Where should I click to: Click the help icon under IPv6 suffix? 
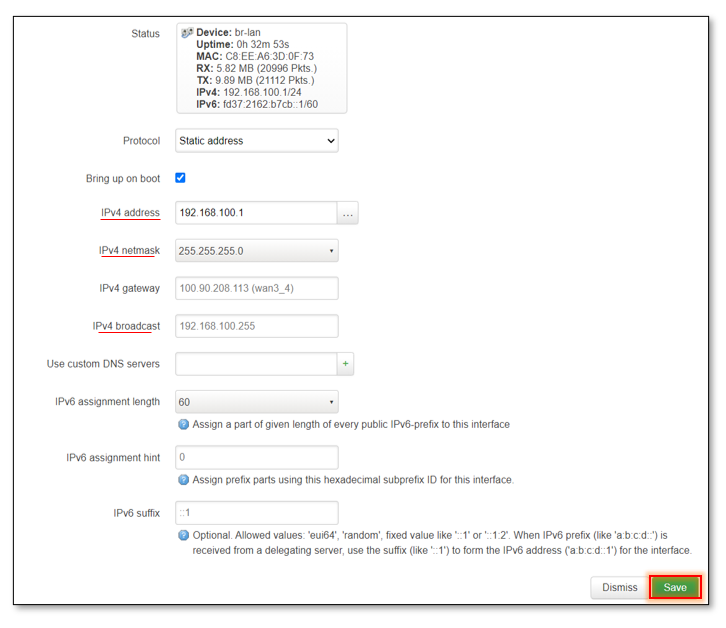183,535
